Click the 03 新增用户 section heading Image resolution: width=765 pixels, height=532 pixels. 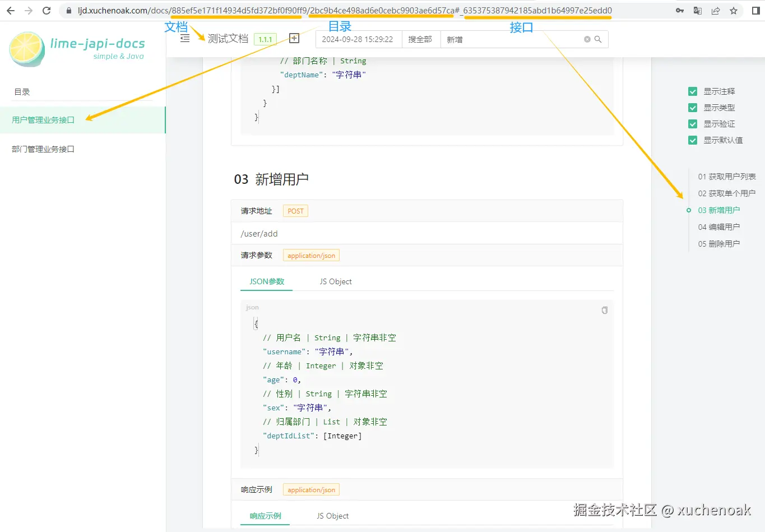tap(271, 179)
